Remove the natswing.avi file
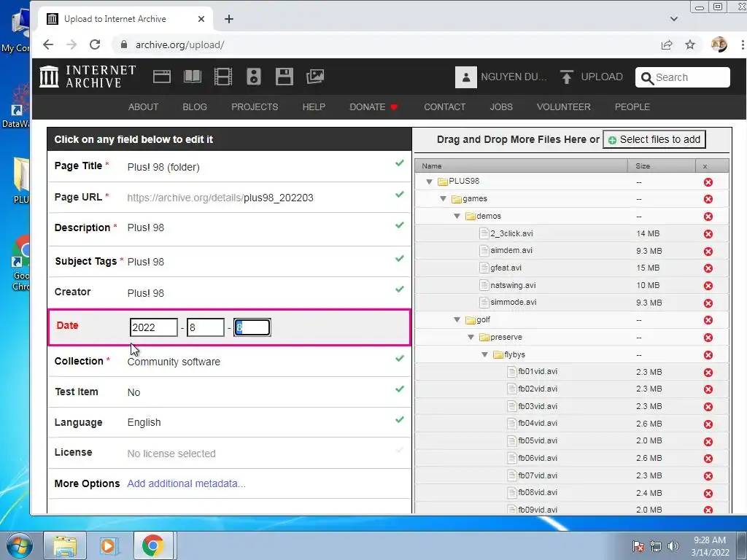Image resolution: width=747 pixels, height=560 pixels. coord(708,286)
